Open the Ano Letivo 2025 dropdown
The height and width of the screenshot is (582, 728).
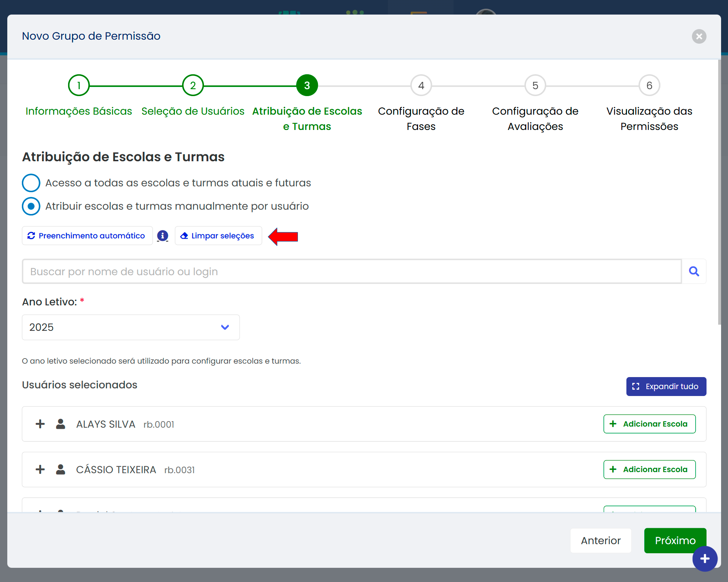pos(131,327)
